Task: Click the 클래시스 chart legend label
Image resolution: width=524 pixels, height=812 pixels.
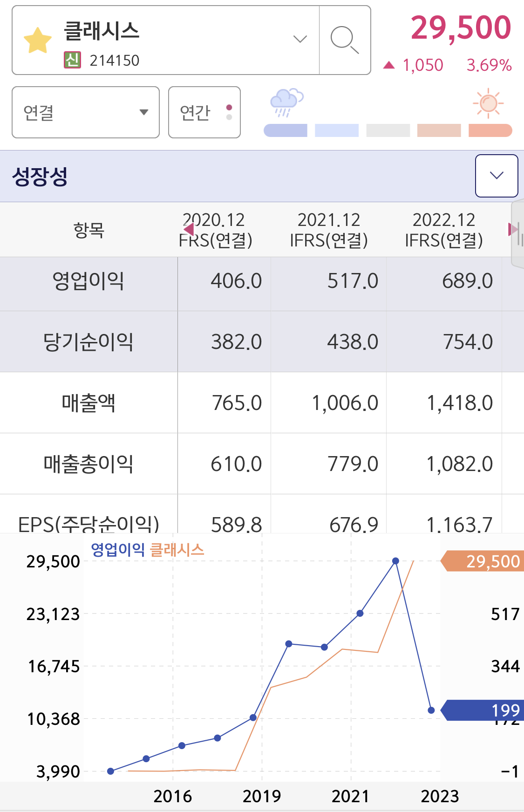Action: tap(177, 550)
